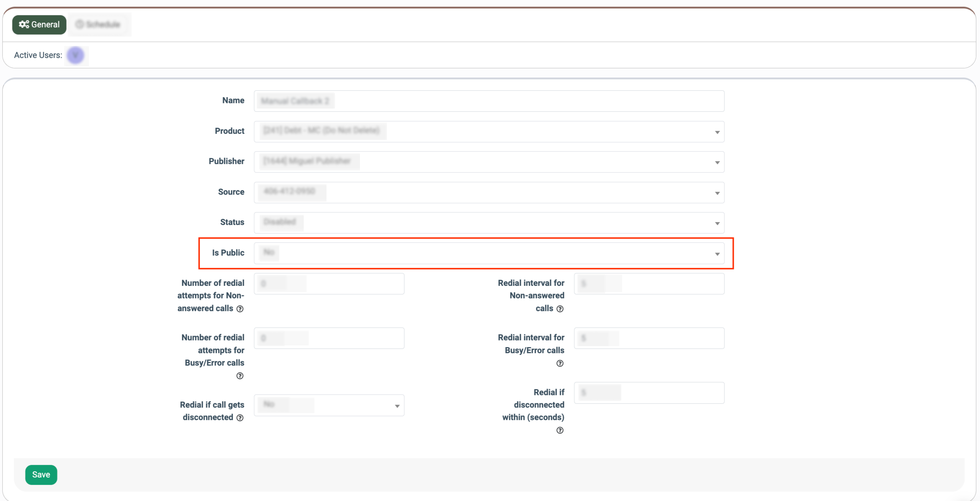Viewport: 980px width, 501px height.
Task: Click help icon for Redial within seconds
Action: [560, 430]
